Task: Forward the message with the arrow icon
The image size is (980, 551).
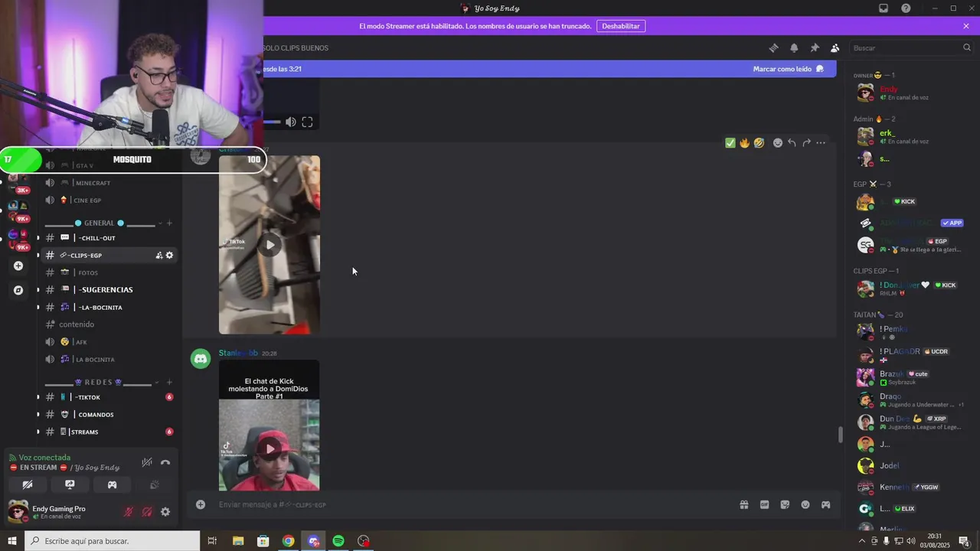Action: click(x=806, y=142)
